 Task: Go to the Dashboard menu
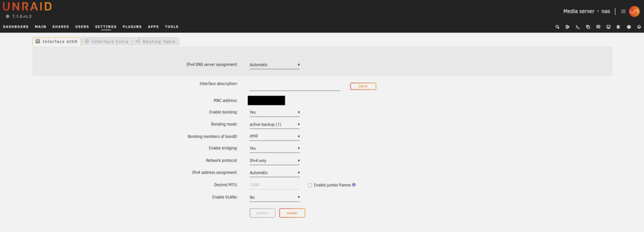(15, 26)
